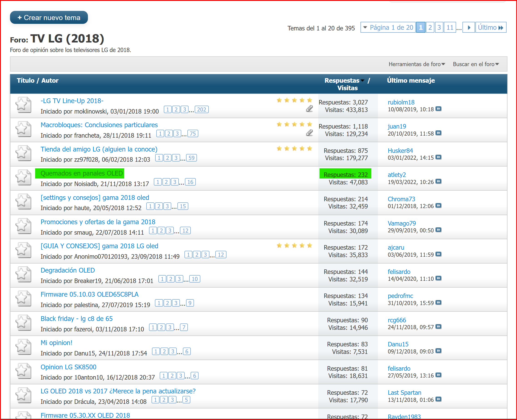Viewport: 517px width, 420px height.
Task: Open thread Macrobloques: Conclusiones particulares
Action: coord(99,125)
